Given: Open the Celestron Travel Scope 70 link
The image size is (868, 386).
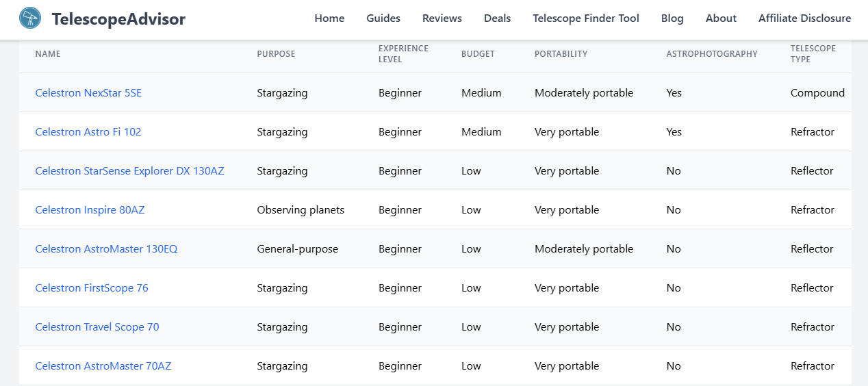Looking at the screenshot, I should point(97,327).
